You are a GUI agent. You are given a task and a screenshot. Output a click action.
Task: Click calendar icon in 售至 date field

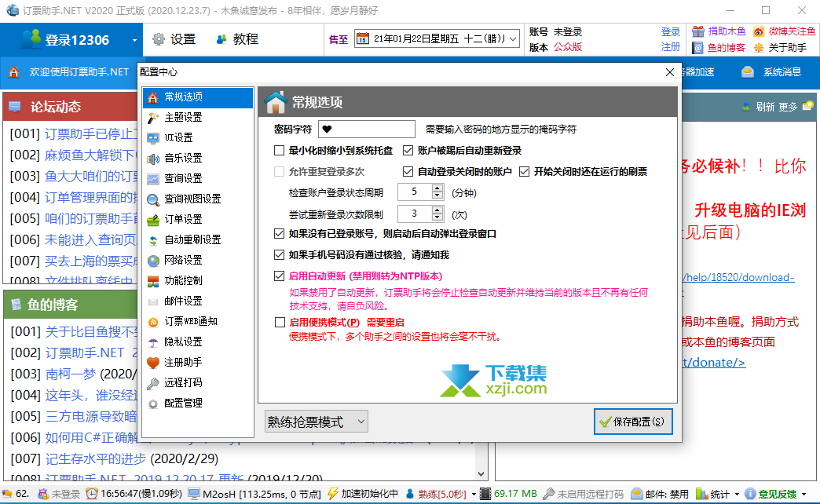click(362, 38)
